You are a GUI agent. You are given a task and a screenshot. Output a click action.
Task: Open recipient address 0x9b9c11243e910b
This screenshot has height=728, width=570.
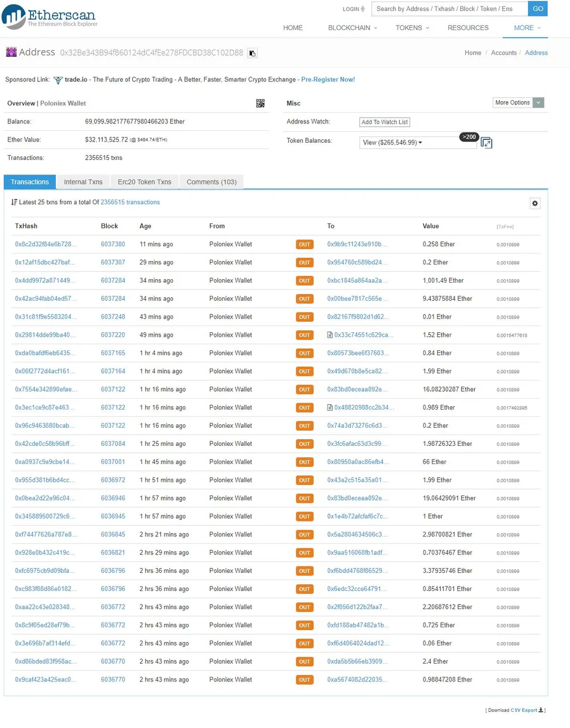357,245
